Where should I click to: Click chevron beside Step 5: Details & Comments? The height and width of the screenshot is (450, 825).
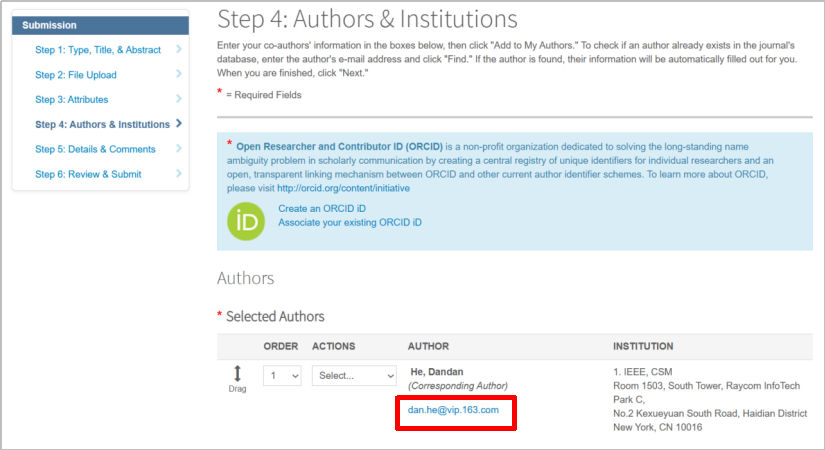coord(179,148)
